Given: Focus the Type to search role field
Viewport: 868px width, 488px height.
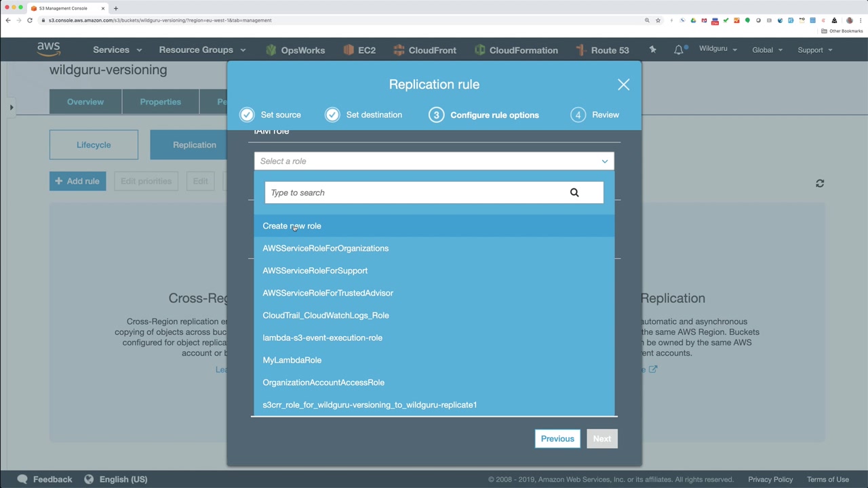Looking at the screenshot, I should (x=434, y=192).
